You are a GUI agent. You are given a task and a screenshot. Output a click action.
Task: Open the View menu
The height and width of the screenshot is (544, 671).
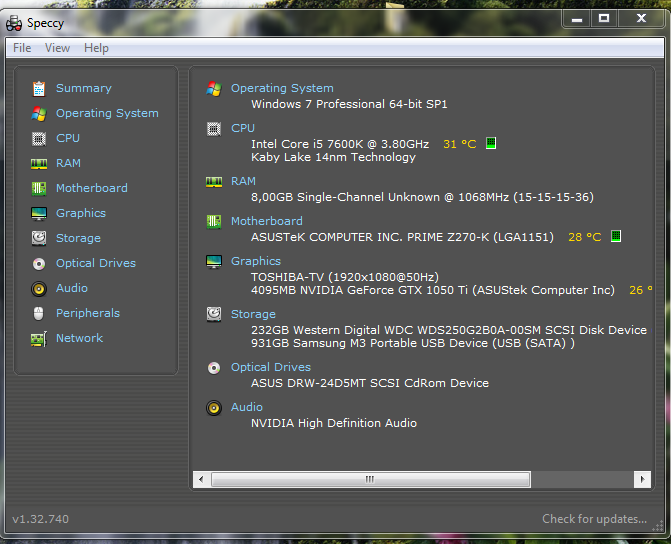click(x=57, y=48)
